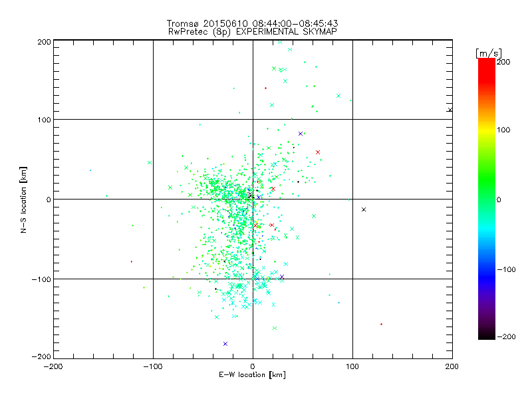Click the x-axis tick label '-200'
Viewport: 532px width, 399px height.
53,366
